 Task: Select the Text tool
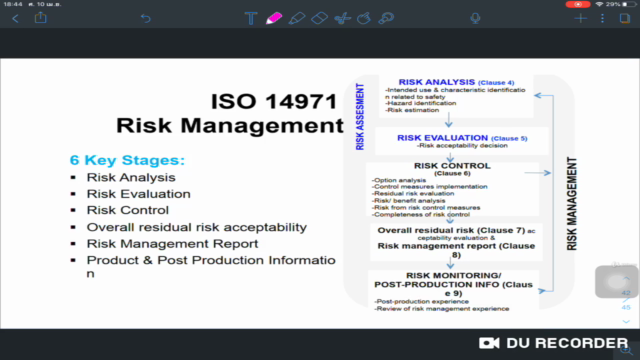[x=251, y=18]
